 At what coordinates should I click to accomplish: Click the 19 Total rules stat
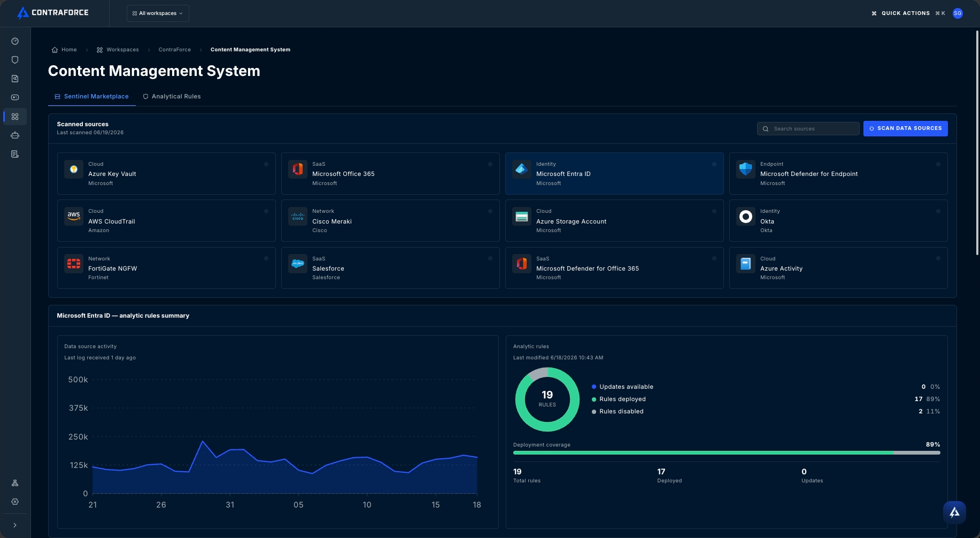pyautogui.click(x=527, y=475)
